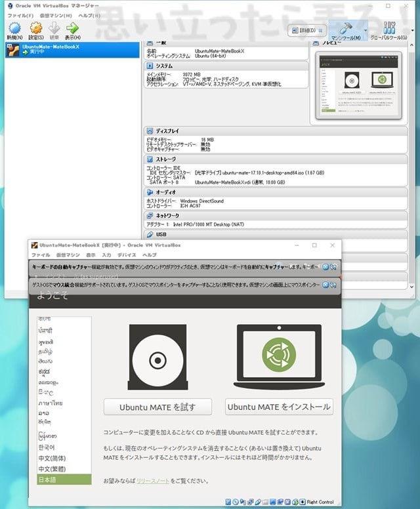Click the hard disk activity status icon

(228, 502)
